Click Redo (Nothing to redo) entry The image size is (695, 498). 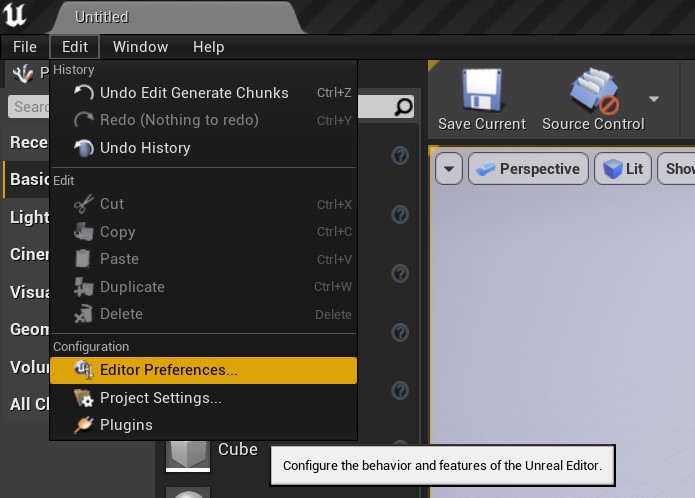pyautogui.click(x=203, y=120)
